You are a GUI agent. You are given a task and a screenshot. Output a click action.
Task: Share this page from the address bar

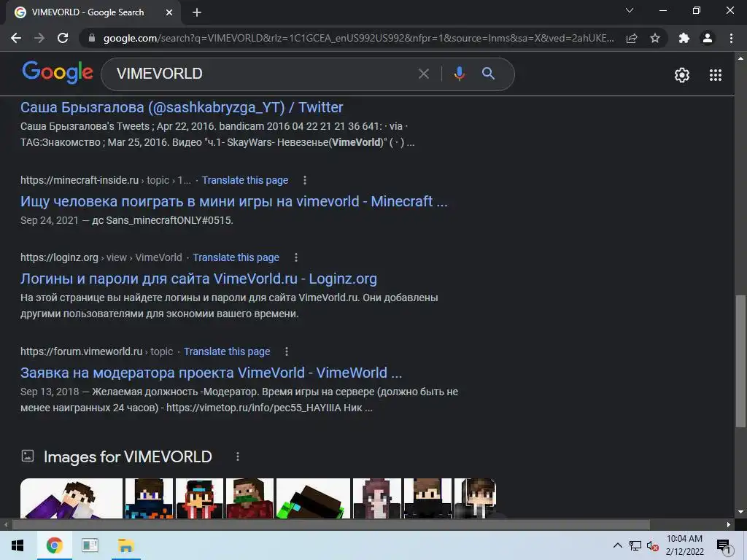[x=632, y=38]
